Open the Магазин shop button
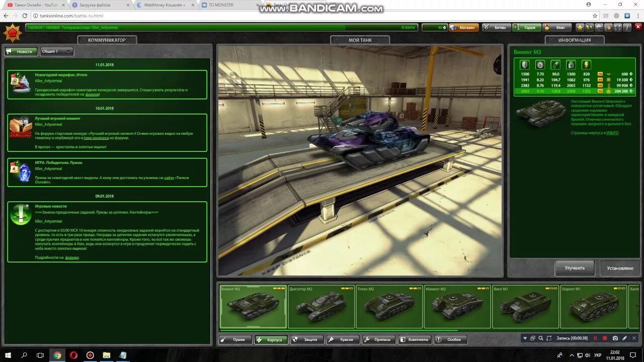The width and height of the screenshot is (644, 362). tap(463, 28)
